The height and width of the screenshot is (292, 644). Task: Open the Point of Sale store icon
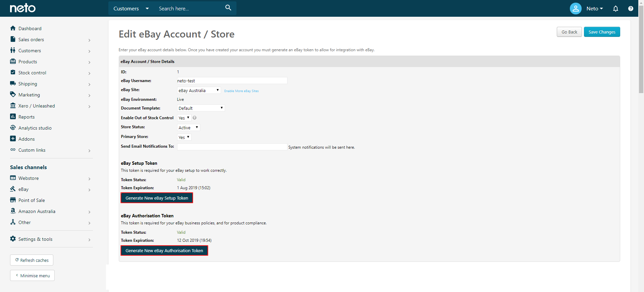click(x=13, y=200)
